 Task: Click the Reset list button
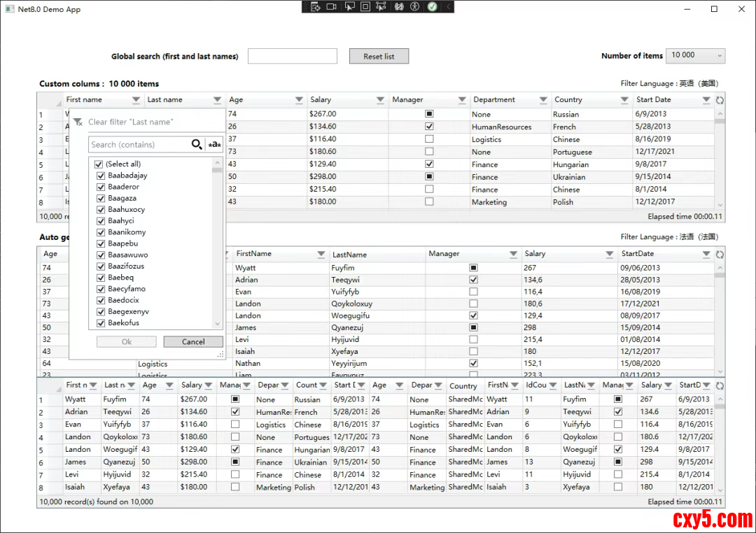[379, 57]
